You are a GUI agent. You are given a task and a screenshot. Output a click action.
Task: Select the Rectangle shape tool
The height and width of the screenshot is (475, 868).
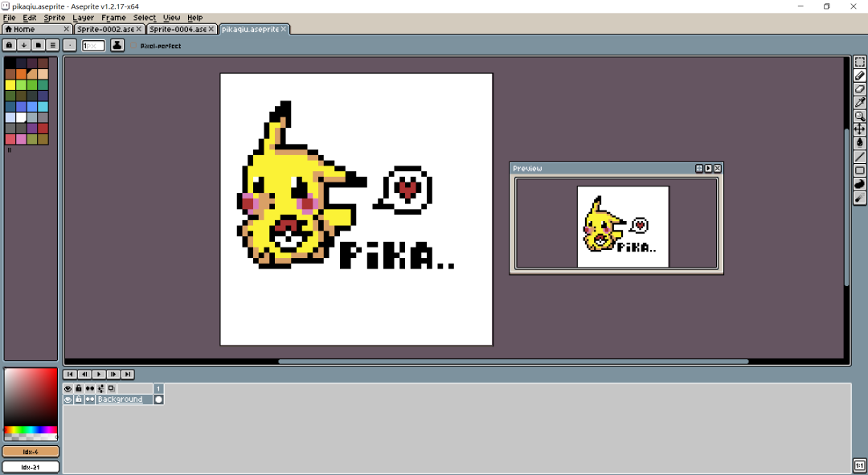point(860,170)
